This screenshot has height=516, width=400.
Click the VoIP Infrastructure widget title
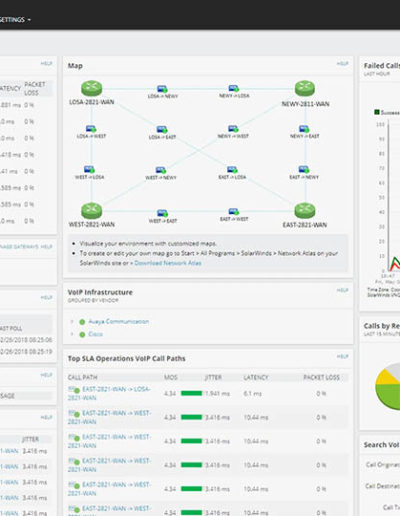(x=100, y=292)
